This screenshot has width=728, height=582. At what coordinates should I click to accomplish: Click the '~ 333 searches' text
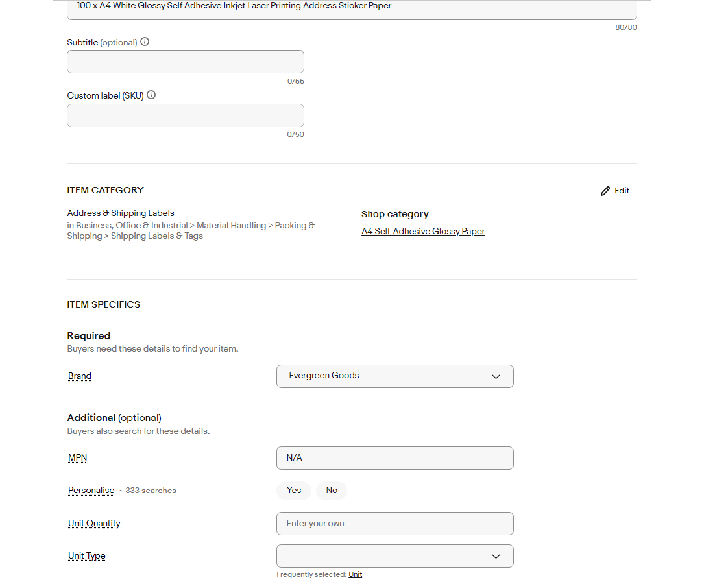click(148, 491)
